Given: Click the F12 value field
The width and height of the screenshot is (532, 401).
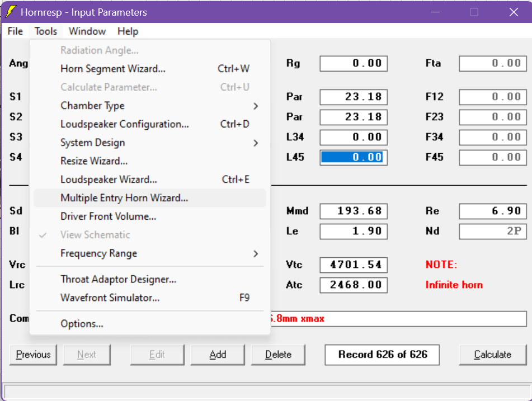Looking at the screenshot, I should pos(493,97).
